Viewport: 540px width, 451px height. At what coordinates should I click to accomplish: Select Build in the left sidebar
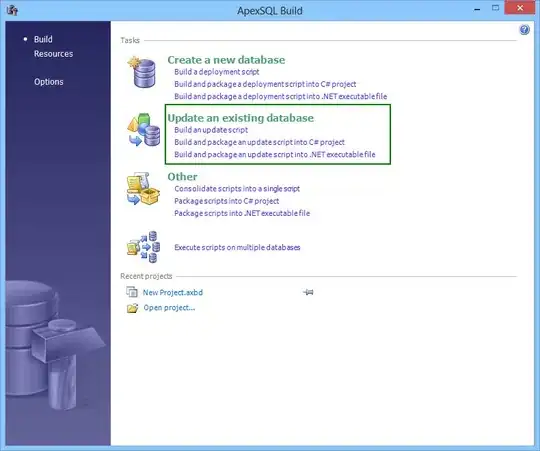pyautogui.click(x=43, y=39)
